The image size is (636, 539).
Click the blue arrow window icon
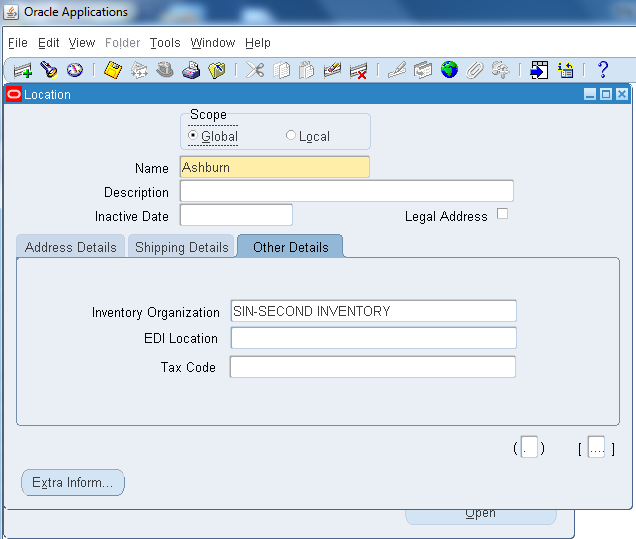click(x=539, y=70)
